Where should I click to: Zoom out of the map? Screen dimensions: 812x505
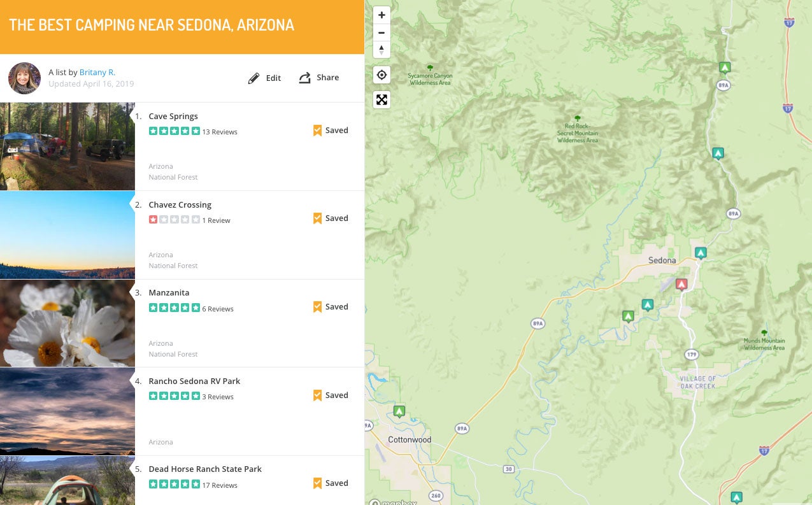pos(381,32)
